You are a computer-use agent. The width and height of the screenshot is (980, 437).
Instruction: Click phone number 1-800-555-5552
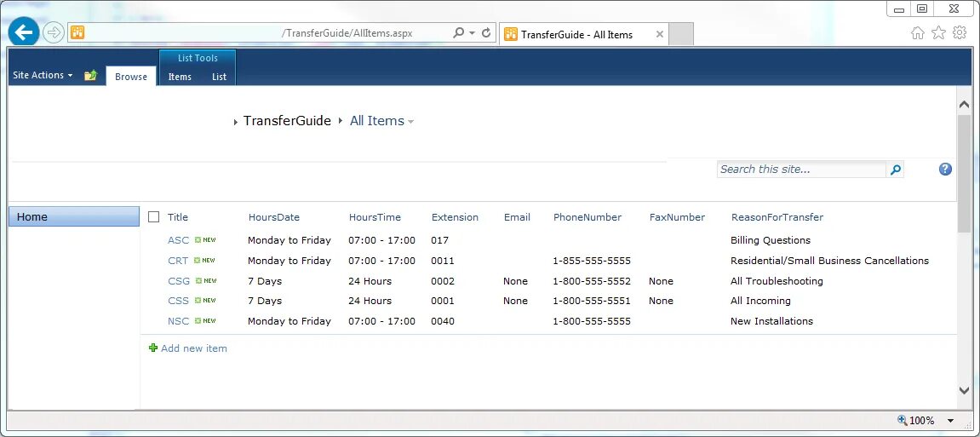pos(591,281)
